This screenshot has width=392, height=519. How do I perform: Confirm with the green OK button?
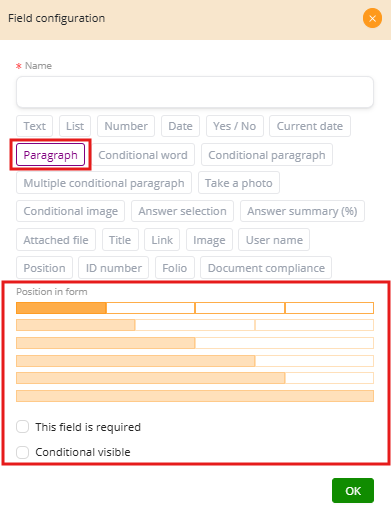[353, 491]
